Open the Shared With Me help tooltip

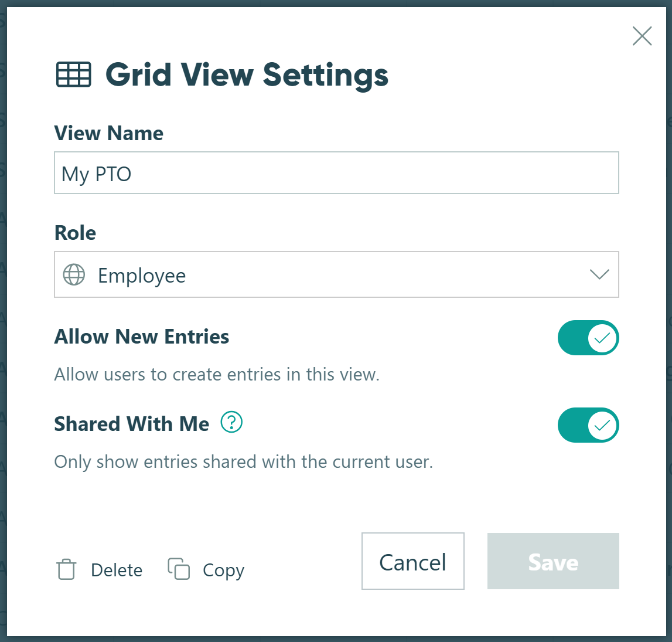coord(231,423)
